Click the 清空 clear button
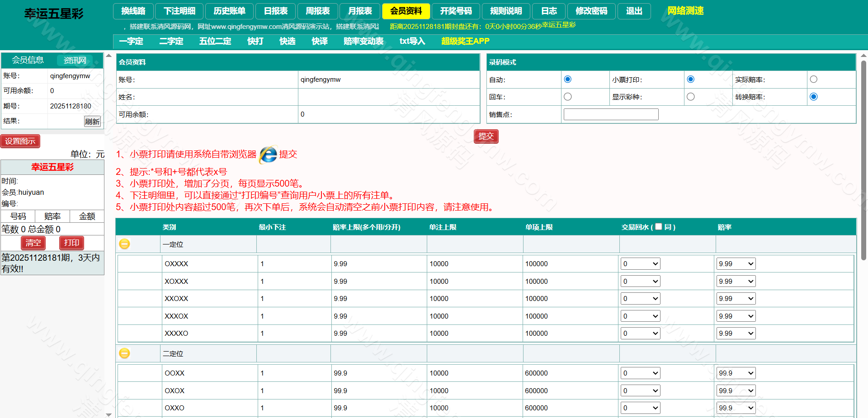Image resolution: width=868 pixels, height=418 pixels. [x=33, y=243]
